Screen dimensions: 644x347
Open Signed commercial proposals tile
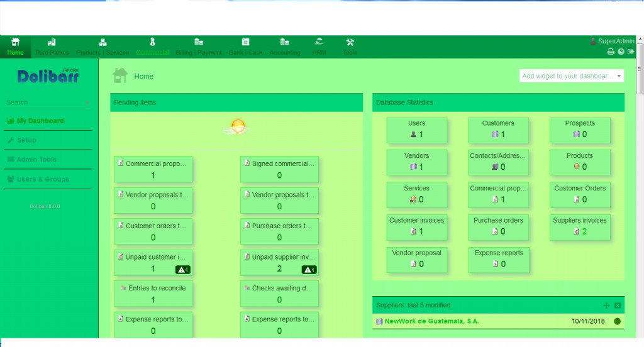[x=279, y=169]
